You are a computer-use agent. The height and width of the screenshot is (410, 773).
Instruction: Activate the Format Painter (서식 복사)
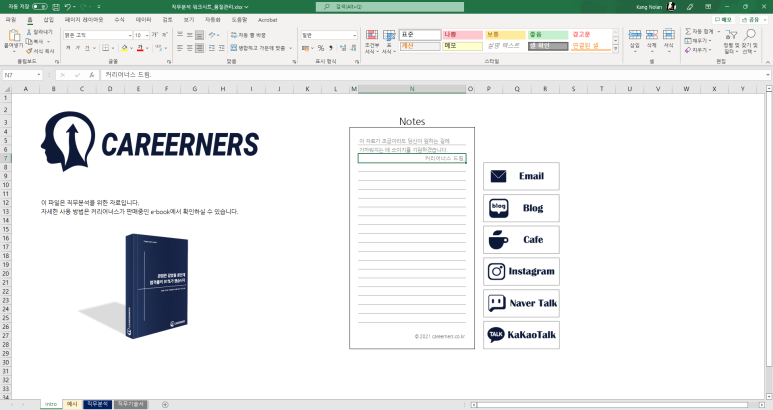pyautogui.click(x=40, y=51)
